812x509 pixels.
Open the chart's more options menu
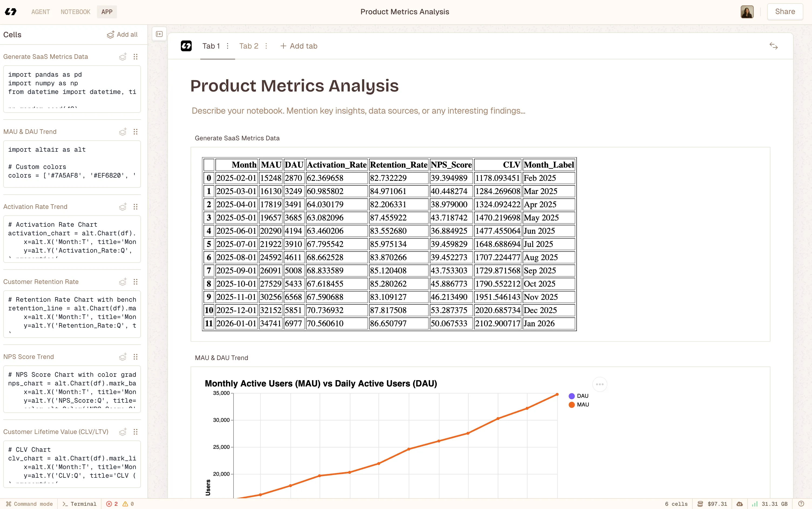600,384
